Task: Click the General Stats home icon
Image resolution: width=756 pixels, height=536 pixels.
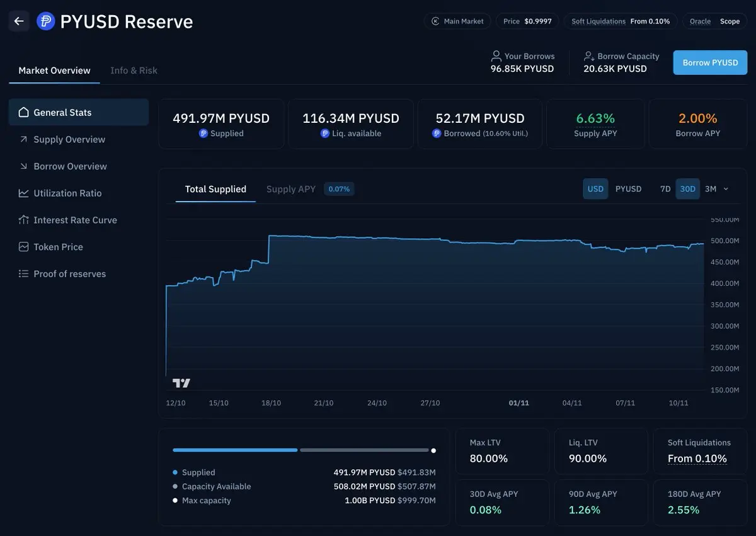Action: [23, 113]
